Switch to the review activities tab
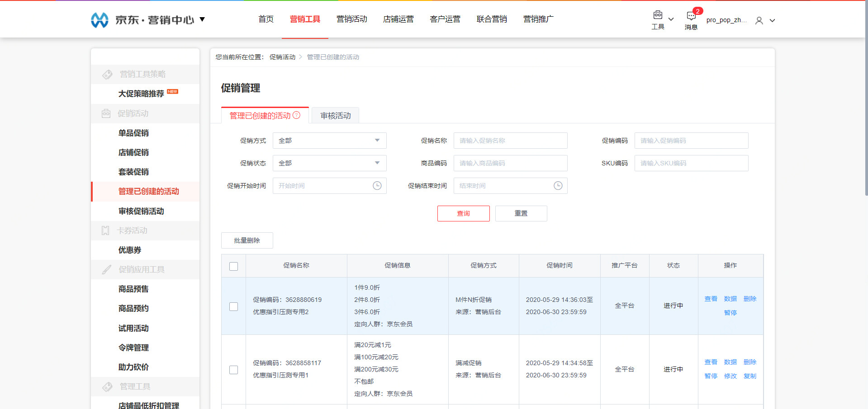Viewport: 868px width, 409px height. coord(335,116)
